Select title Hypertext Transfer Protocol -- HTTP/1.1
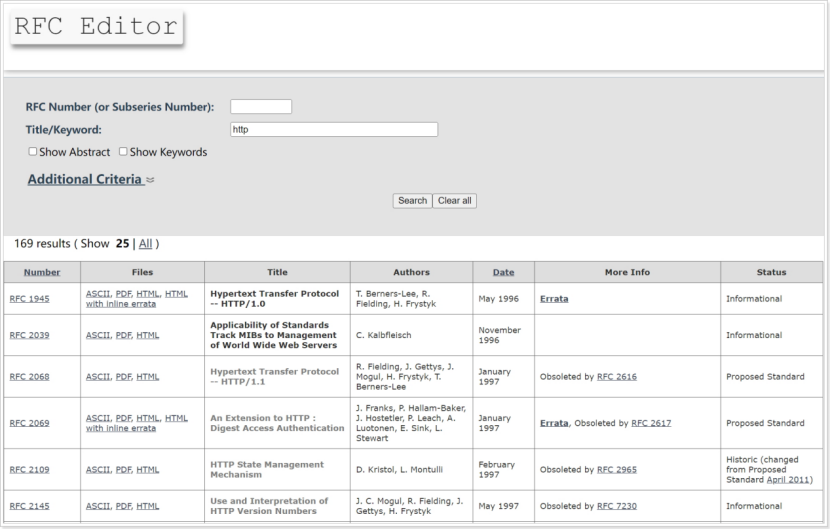This screenshot has width=830, height=530. (x=274, y=376)
